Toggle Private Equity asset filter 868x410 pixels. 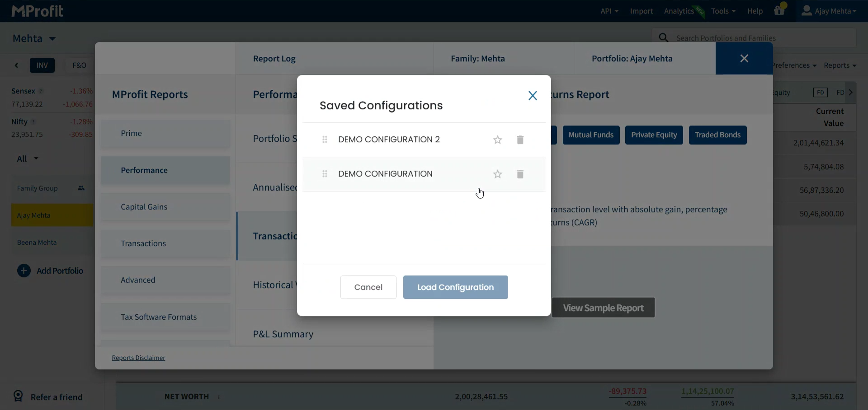pyautogui.click(x=654, y=135)
